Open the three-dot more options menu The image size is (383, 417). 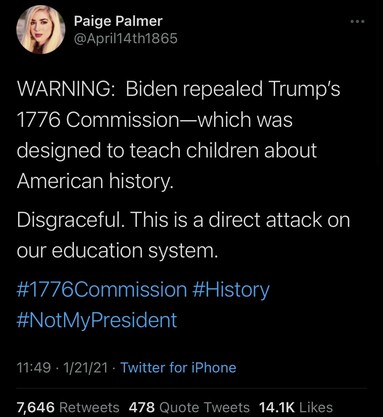pos(358,22)
